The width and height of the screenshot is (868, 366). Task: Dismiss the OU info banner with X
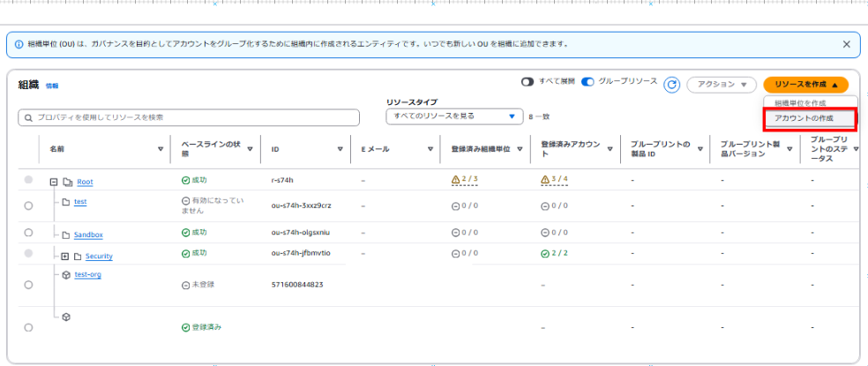[847, 44]
